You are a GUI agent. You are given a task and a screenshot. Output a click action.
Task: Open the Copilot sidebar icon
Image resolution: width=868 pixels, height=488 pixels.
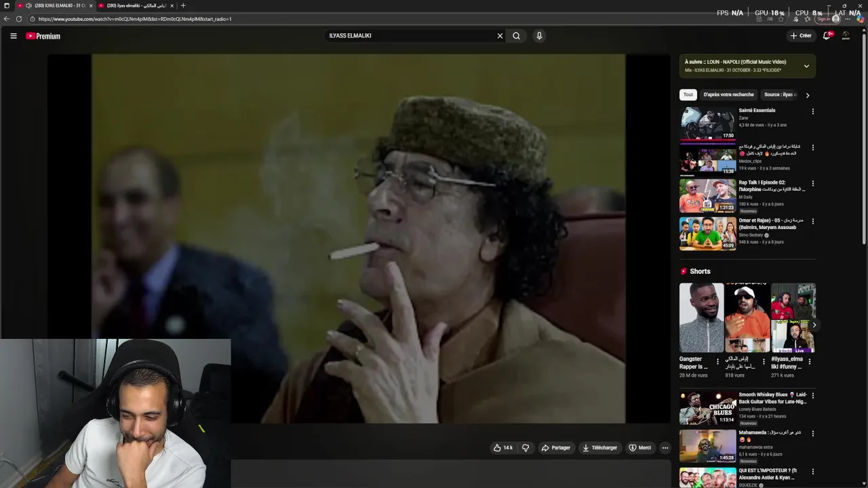[861, 19]
